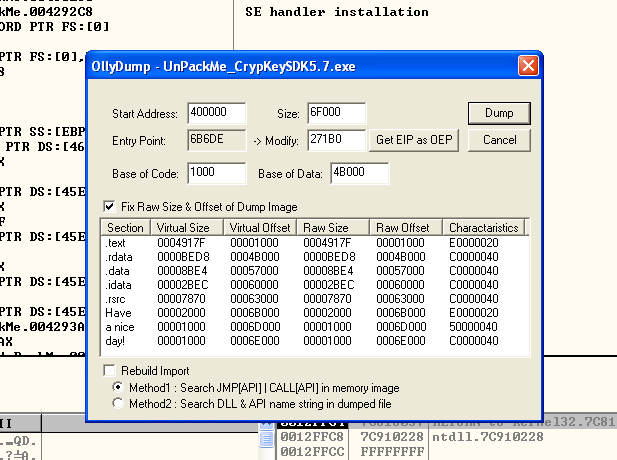Select Method2 search DLL & API radio
Viewport: 617px width, 460px height.
point(118,404)
